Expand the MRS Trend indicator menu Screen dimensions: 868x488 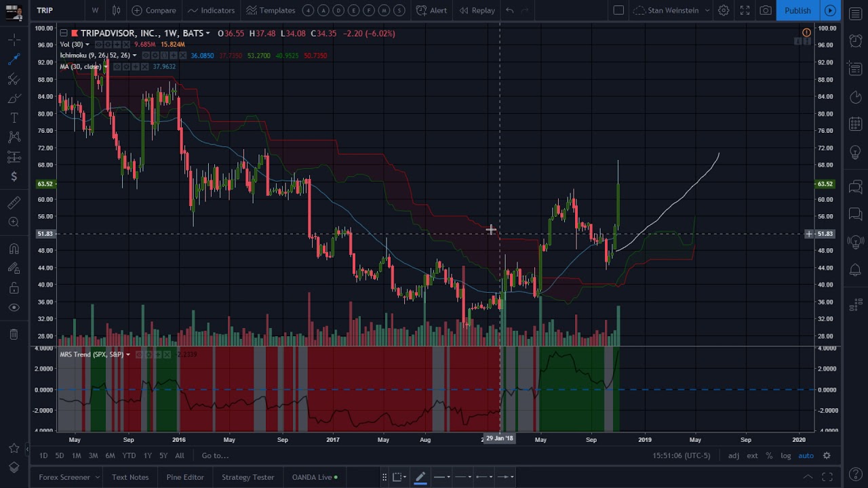127,354
